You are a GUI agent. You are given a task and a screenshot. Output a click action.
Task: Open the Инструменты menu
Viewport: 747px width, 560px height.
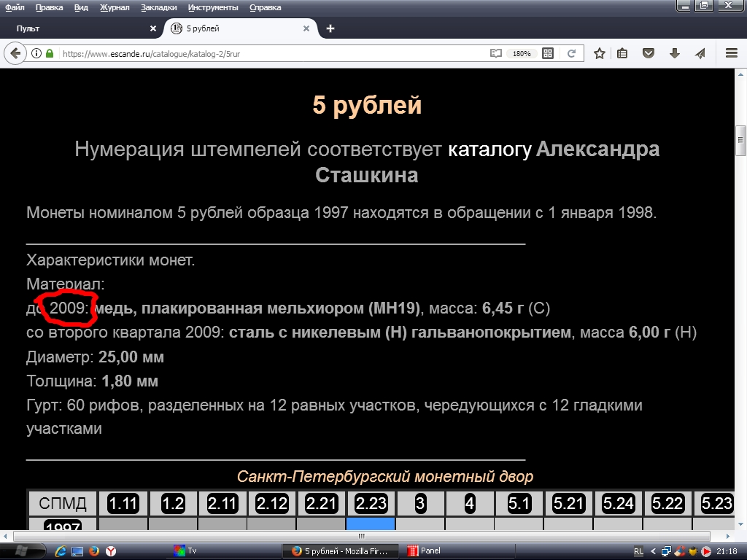tap(212, 7)
